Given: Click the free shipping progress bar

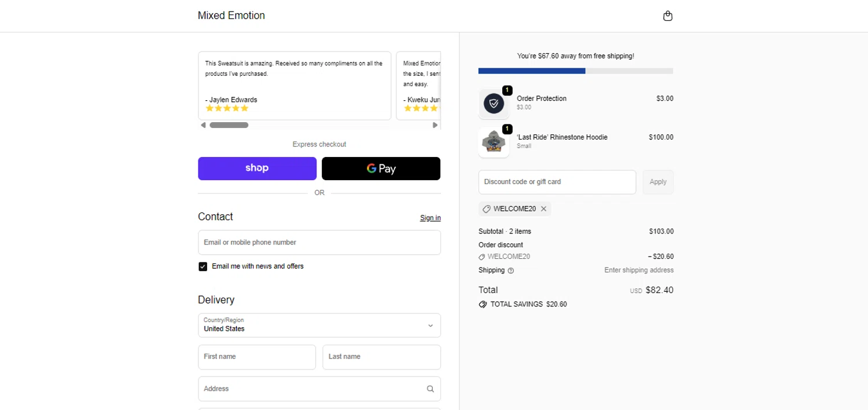Looking at the screenshot, I should tap(576, 71).
